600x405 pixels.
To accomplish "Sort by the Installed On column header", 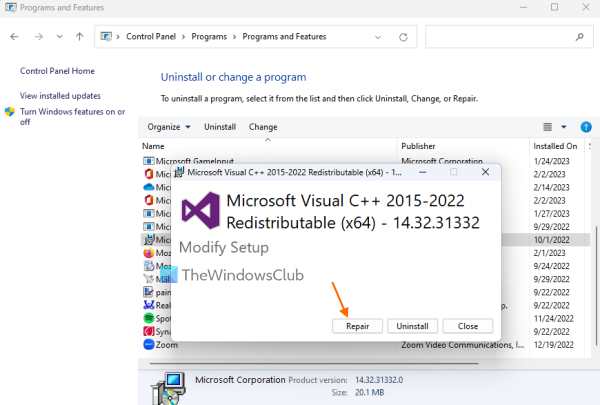I will click(555, 146).
